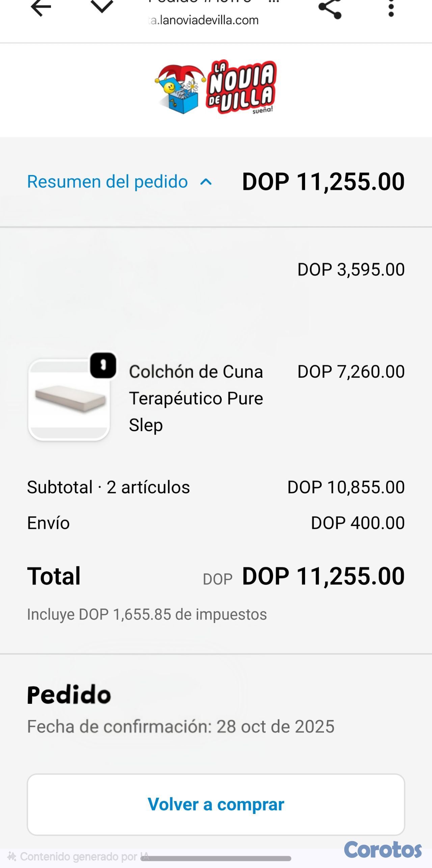Tap the Incluye impuestos tax note
Image resolution: width=432 pixels, height=868 pixels.
(147, 614)
